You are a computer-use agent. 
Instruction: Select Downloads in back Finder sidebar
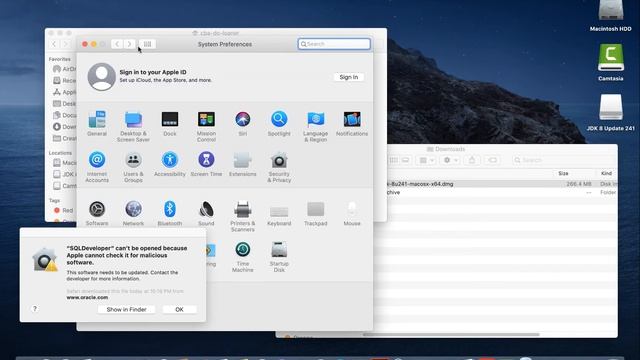(x=65, y=127)
